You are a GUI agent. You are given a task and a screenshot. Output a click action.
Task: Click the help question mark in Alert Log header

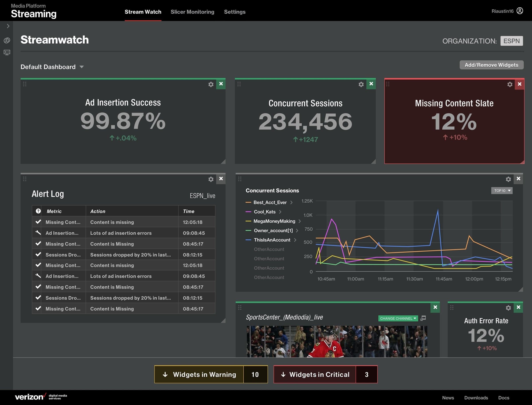point(38,211)
